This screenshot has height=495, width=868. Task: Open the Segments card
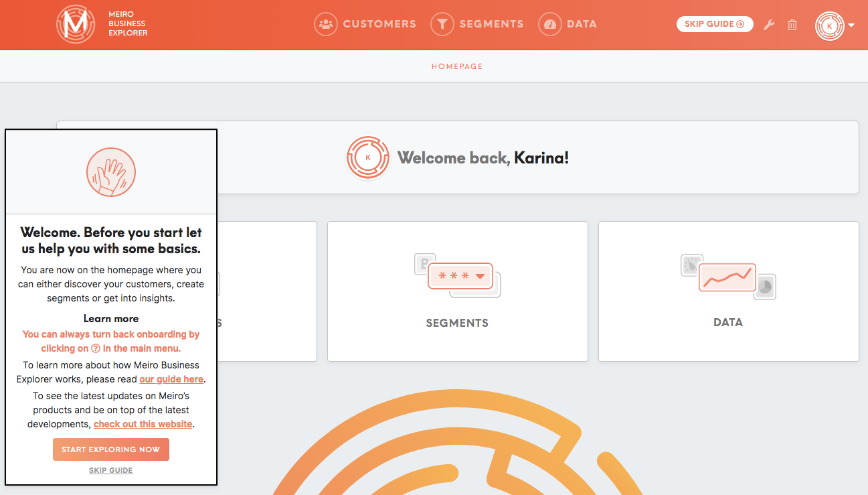[x=458, y=291]
